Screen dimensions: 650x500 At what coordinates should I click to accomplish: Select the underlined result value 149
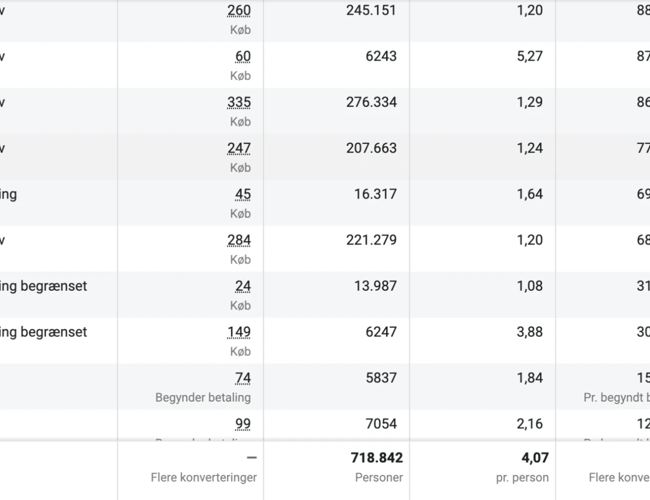239,333
